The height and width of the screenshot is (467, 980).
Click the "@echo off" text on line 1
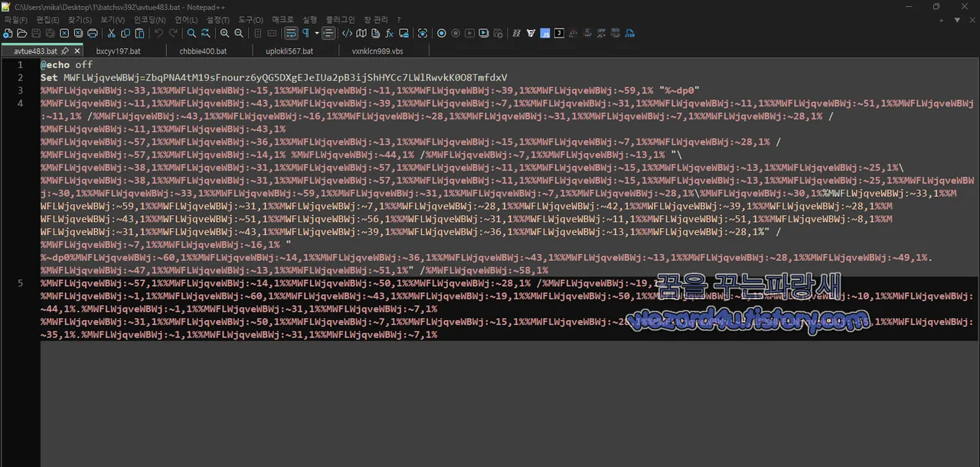[x=67, y=65]
